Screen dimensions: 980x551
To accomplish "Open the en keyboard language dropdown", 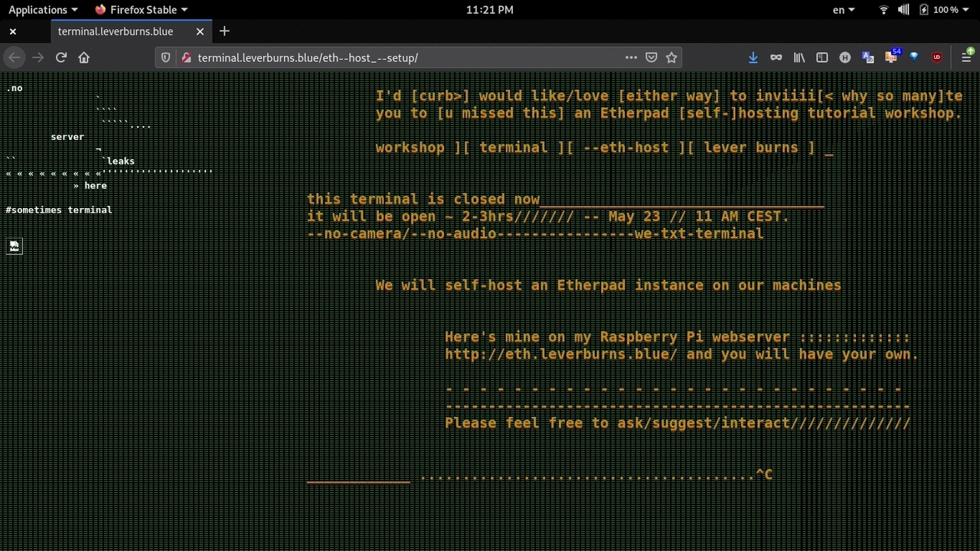I will [x=844, y=10].
